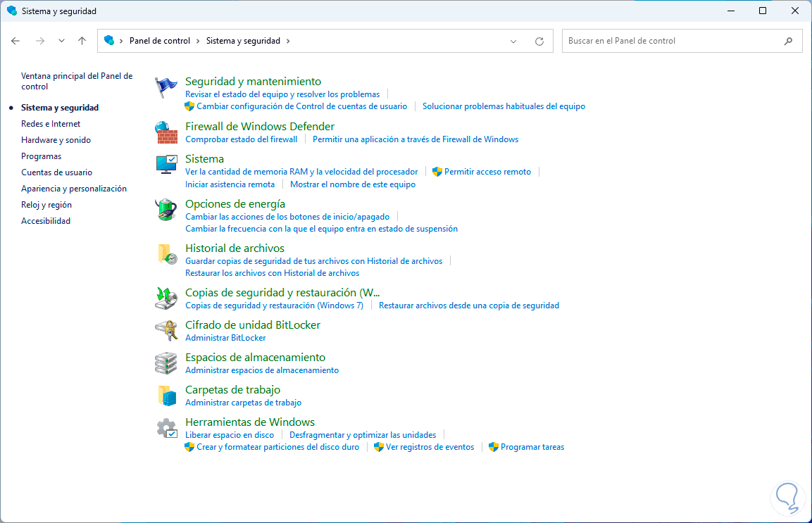812x523 pixels.
Task: Select Cuentas de usuario in sidebar
Action: [x=56, y=172]
